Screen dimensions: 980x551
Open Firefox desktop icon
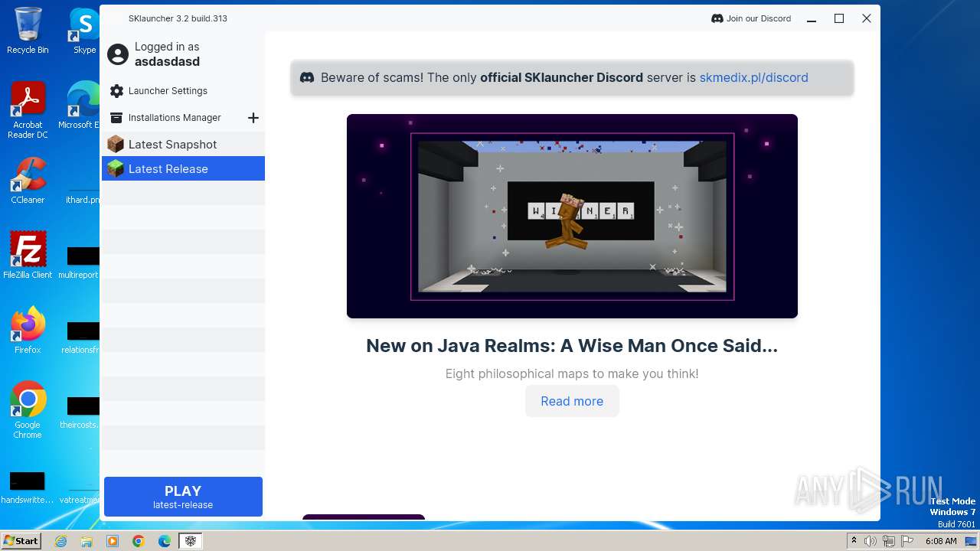[x=28, y=331]
